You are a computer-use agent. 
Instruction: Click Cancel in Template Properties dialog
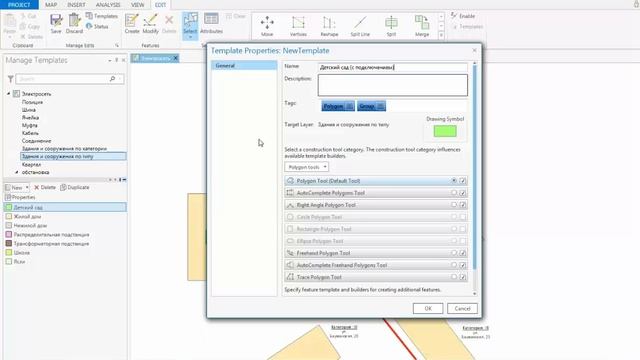(462, 309)
